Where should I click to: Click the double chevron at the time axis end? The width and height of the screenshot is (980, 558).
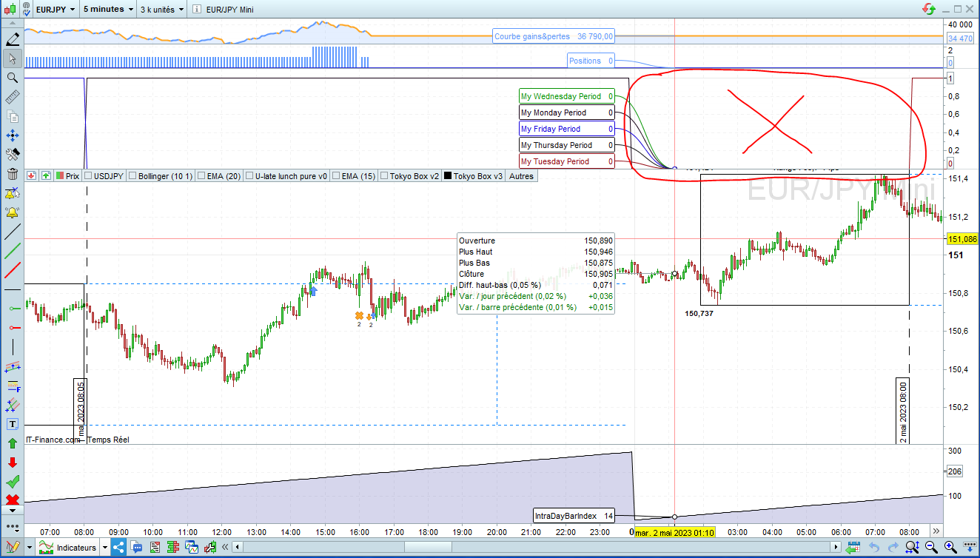pyautogui.click(x=936, y=531)
